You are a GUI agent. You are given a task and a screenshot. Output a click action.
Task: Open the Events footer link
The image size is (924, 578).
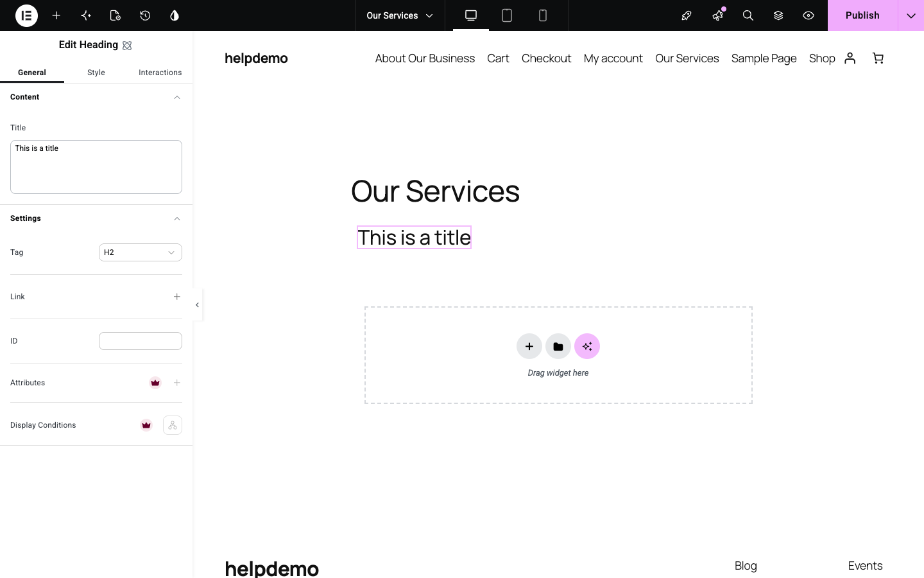(x=865, y=566)
